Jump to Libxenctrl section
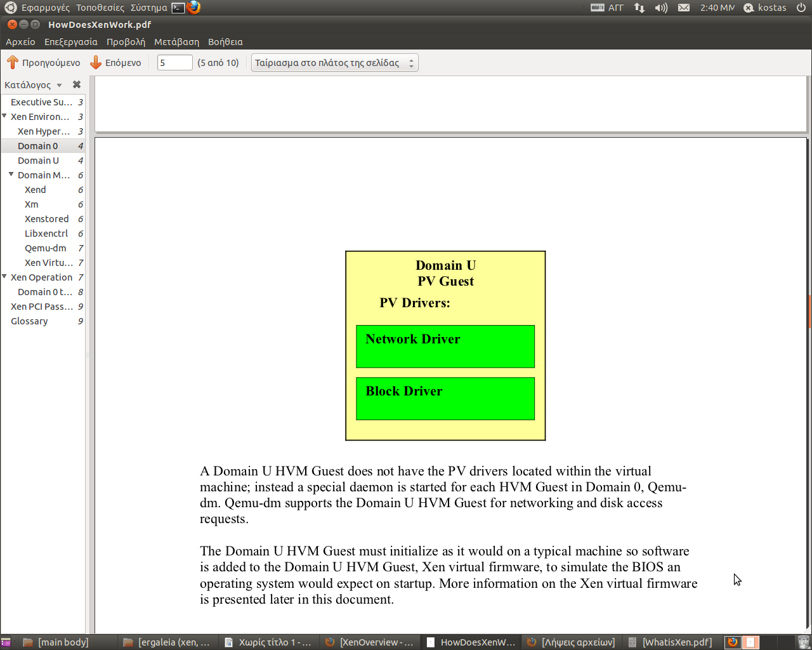The height and width of the screenshot is (650, 812). tap(43, 234)
